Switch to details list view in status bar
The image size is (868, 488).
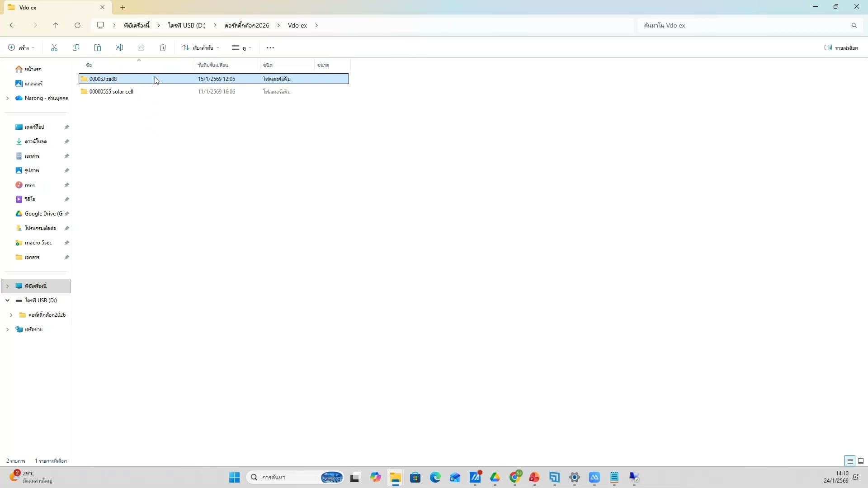pyautogui.click(x=850, y=461)
